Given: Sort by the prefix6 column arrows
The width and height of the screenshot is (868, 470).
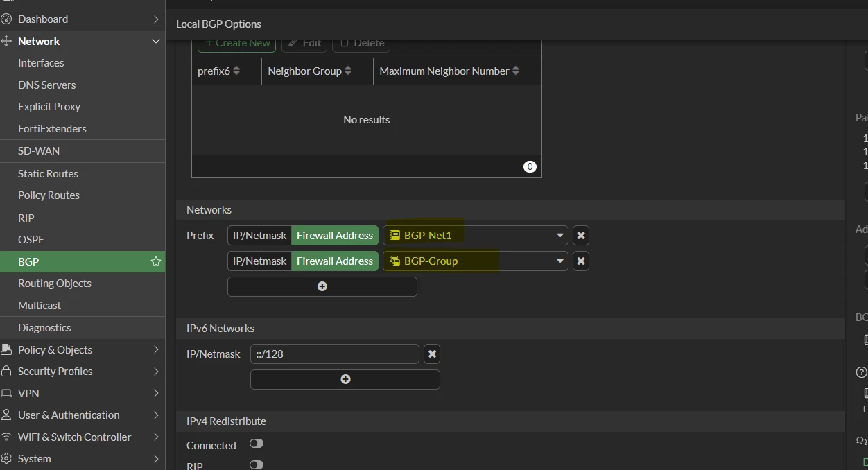Looking at the screenshot, I should [236, 71].
